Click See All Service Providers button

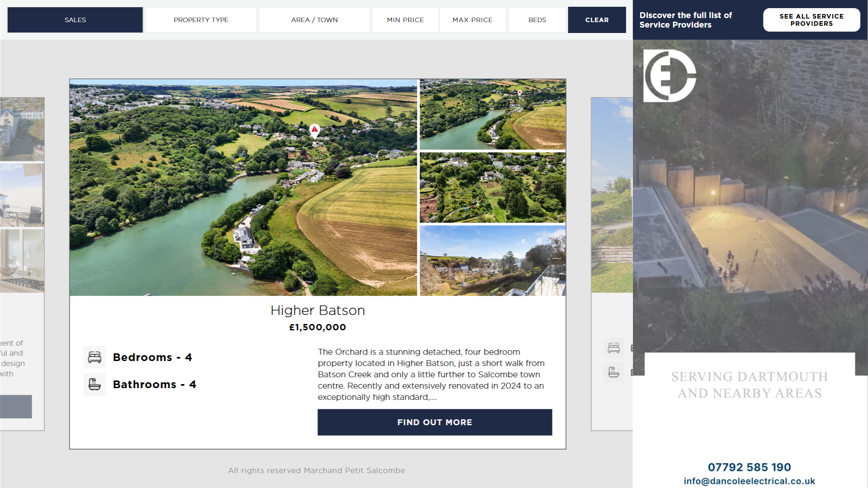click(811, 20)
